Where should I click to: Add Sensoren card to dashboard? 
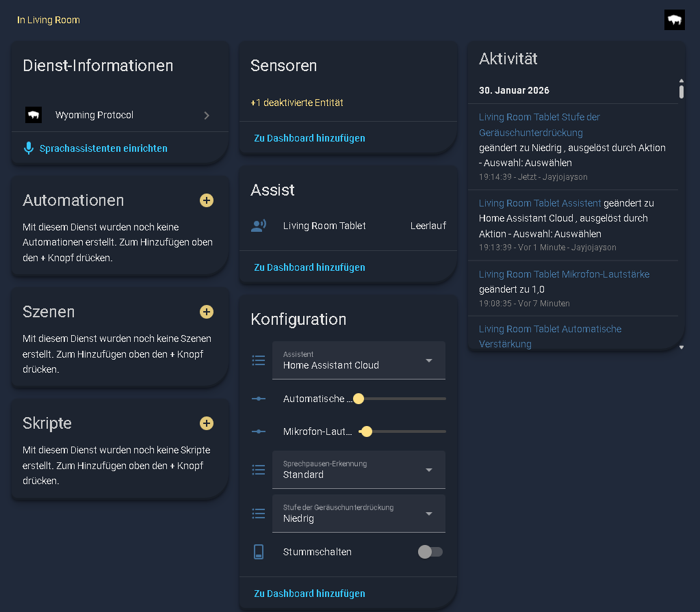point(309,138)
